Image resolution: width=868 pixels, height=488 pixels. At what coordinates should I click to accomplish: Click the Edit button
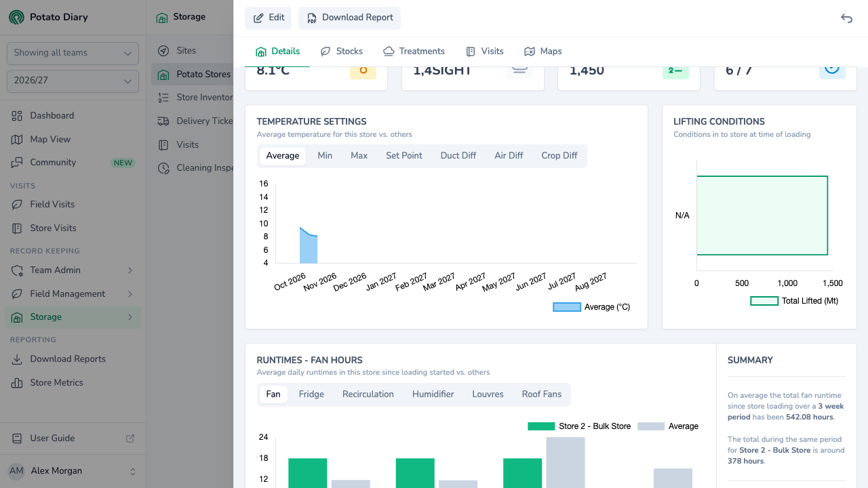(x=269, y=18)
